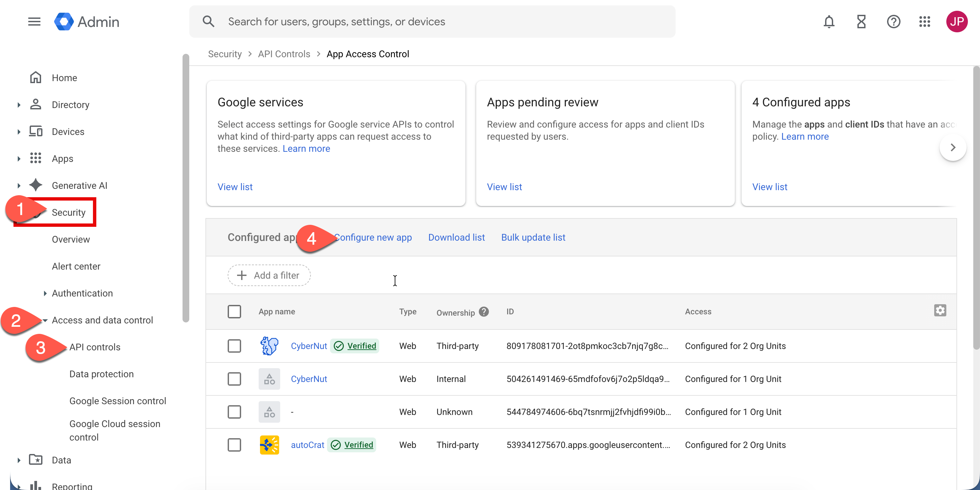The image size is (980, 490).
Task: Expand the Directory menu section
Action: (19, 105)
